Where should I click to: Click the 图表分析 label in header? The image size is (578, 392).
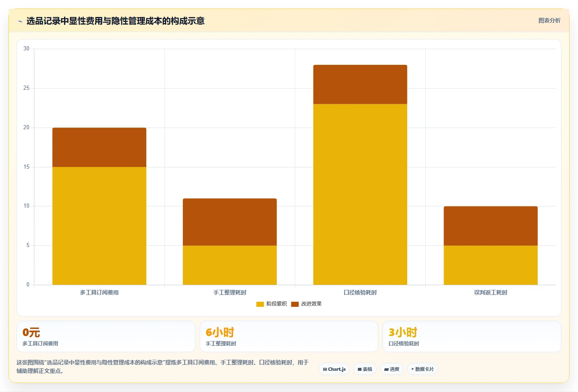[549, 20]
